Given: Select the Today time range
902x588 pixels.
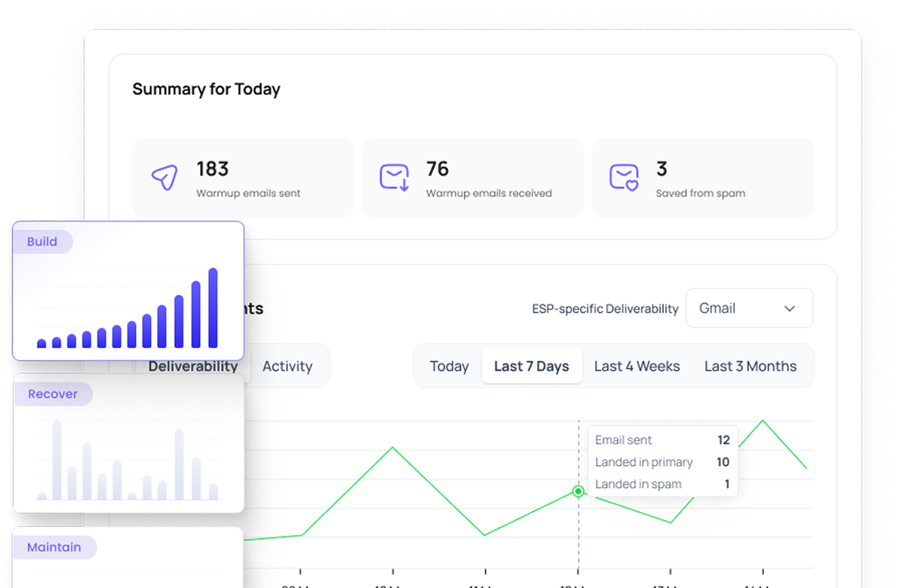Looking at the screenshot, I should pos(449,366).
